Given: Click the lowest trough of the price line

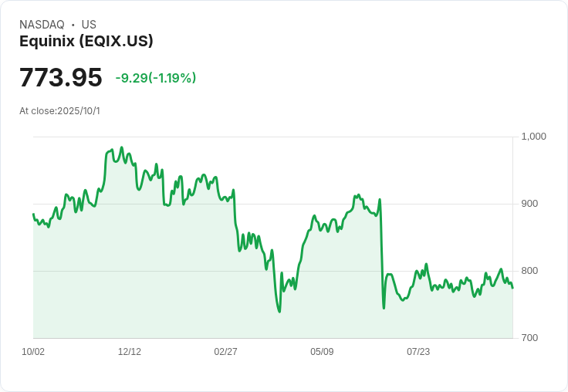Looking at the screenshot, I should pos(279,312).
